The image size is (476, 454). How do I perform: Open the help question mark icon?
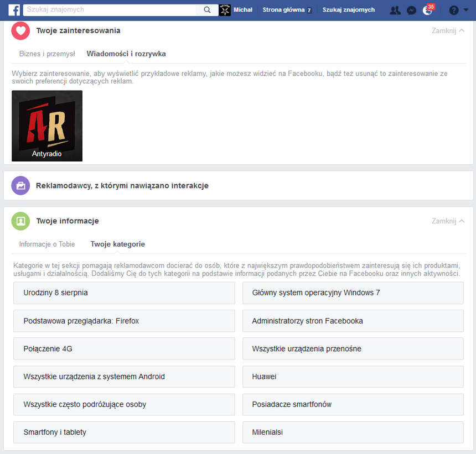click(x=453, y=11)
